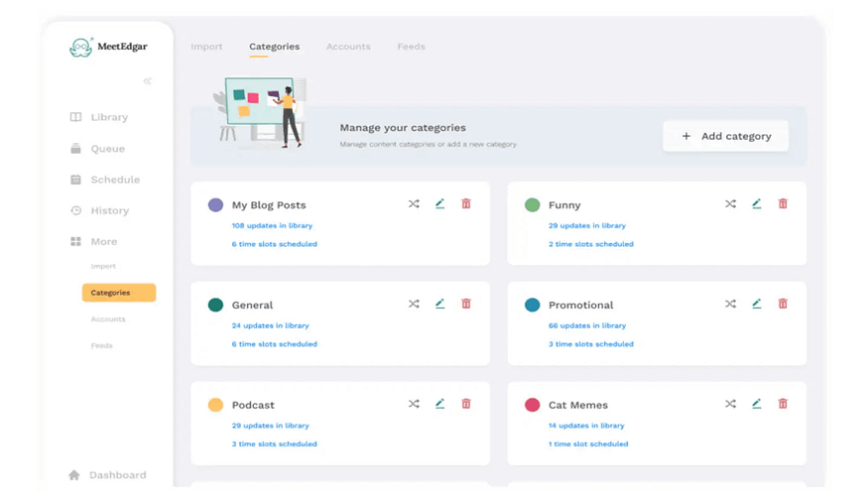
Task: Shuffle the Cat Memes category
Action: click(x=730, y=404)
